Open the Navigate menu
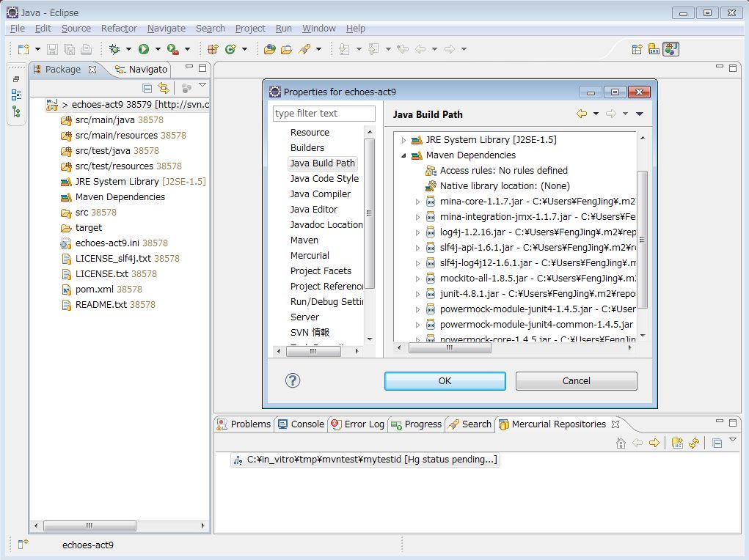This screenshot has width=749, height=560. (167, 28)
